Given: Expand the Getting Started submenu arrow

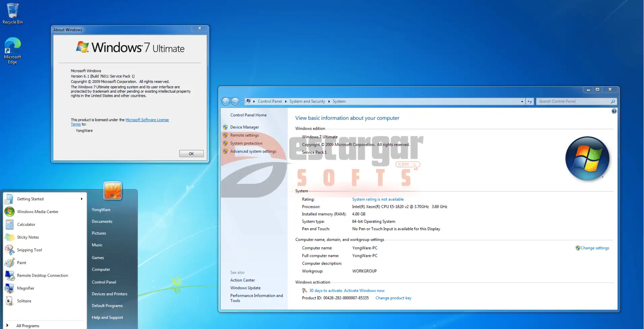Looking at the screenshot, I should pos(82,199).
